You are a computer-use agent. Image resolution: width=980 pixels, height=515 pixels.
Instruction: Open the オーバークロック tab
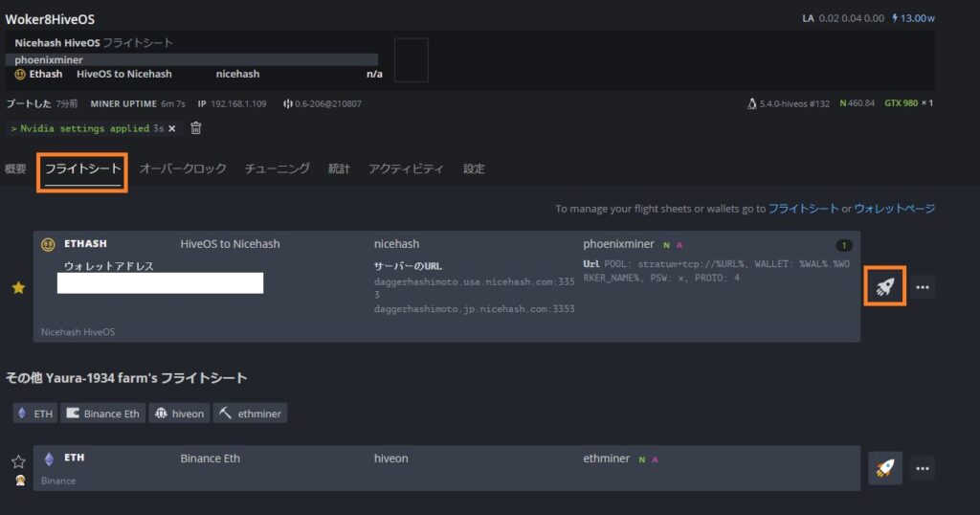pos(183,168)
